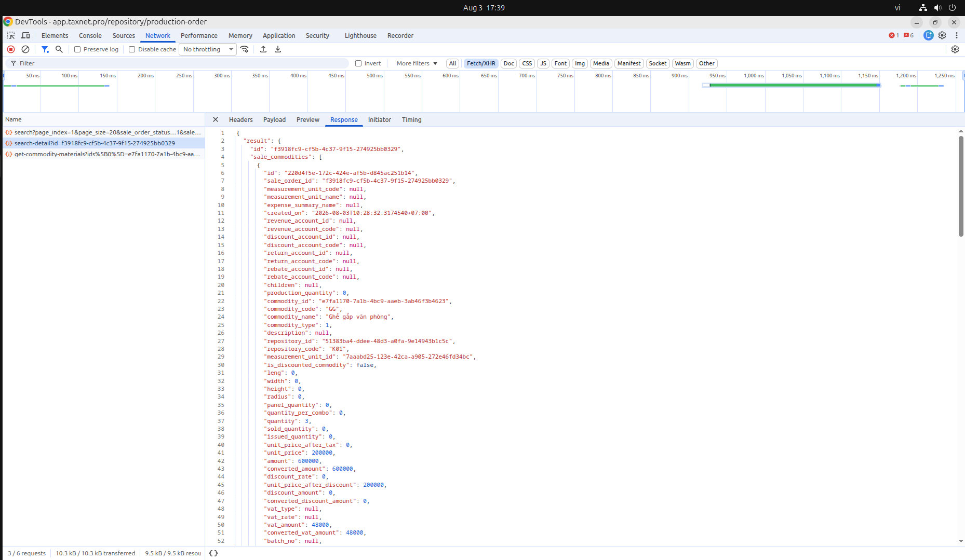The width and height of the screenshot is (965, 560).
Task: Import HAR file with upload arrow
Action: 263,49
